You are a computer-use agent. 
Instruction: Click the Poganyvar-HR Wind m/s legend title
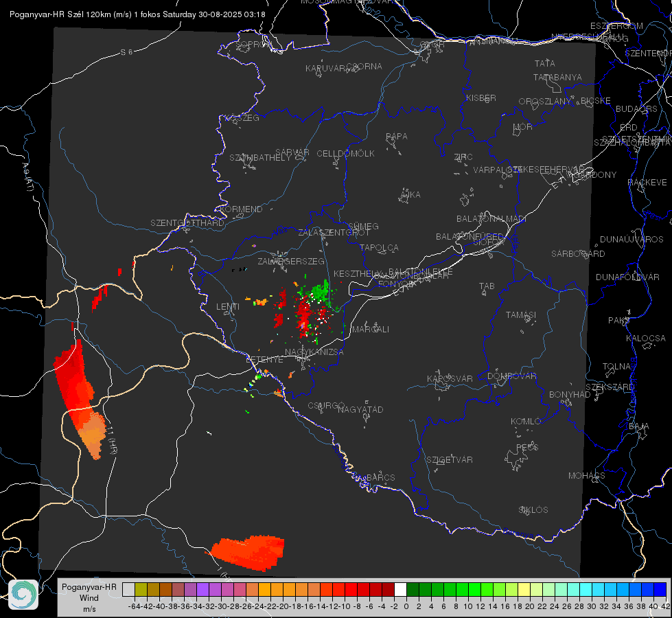tap(89, 598)
